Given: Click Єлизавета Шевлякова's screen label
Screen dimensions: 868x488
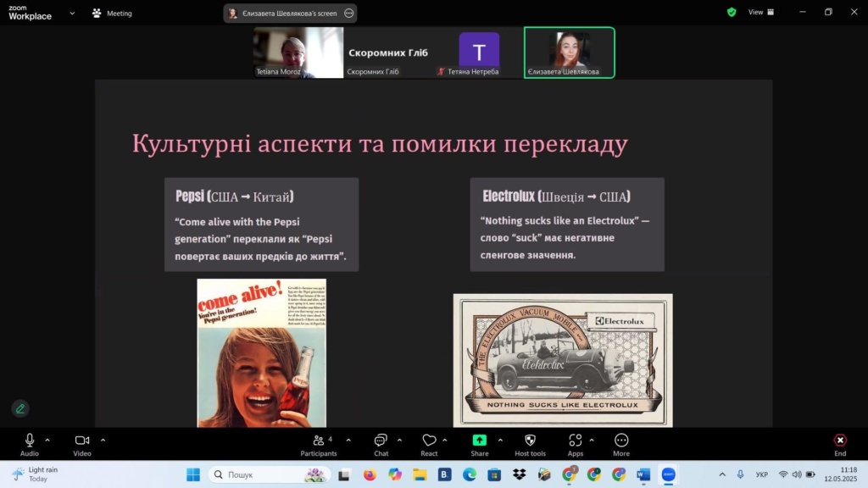Looking at the screenshot, I should 290,14.
